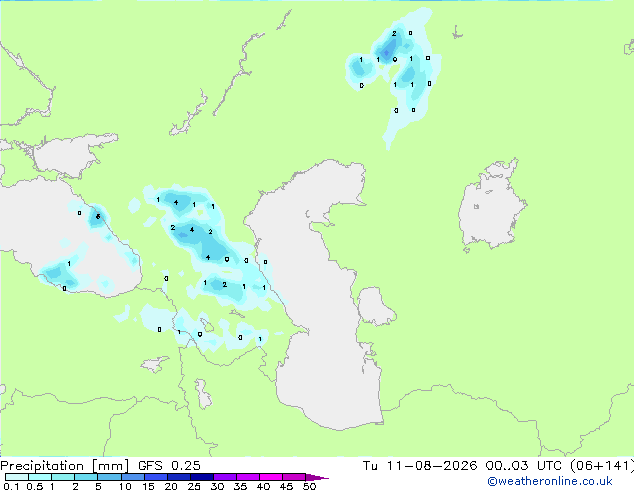Click the 1–2 mm legend swatch
The image size is (634, 490).
63,477
